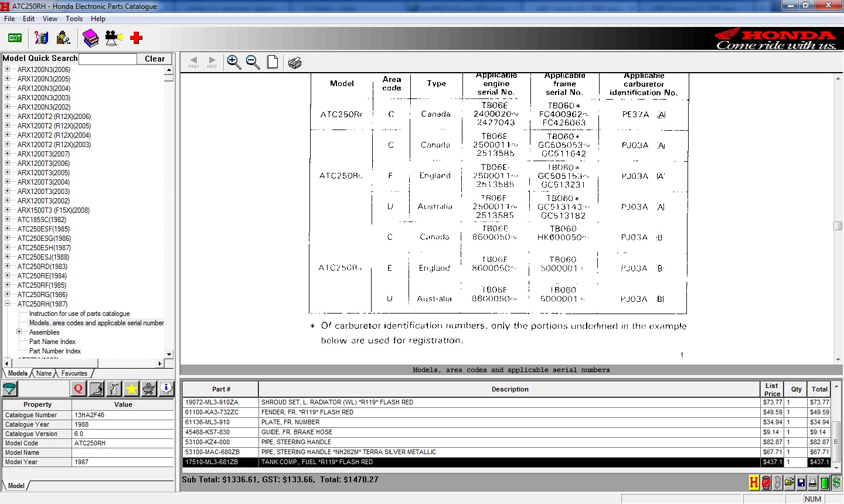The image size is (844, 504).
Task: Go to the previous page with PREV arrow
Action: click(194, 62)
